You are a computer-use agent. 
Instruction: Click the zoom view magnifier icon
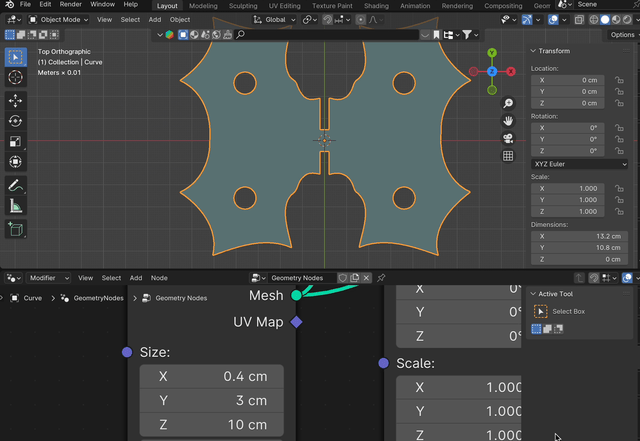508,103
